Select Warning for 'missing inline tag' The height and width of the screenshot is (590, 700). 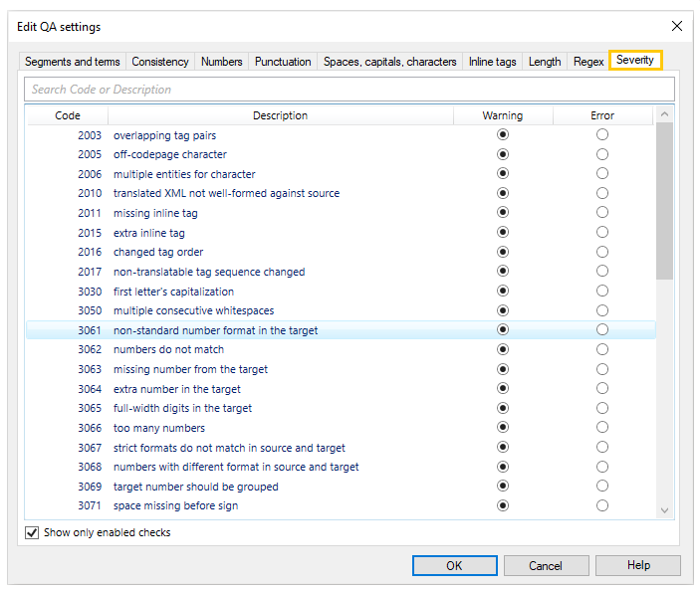(x=503, y=213)
